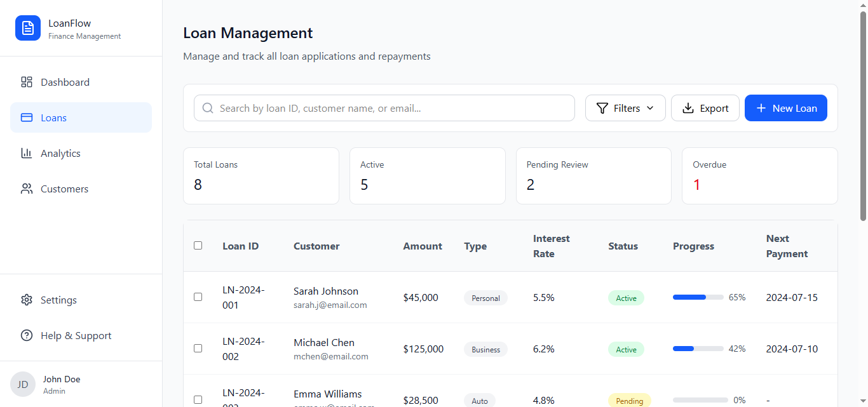
Task: Check the box for loan LN-2024-001
Action: pyautogui.click(x=198, y=297)
